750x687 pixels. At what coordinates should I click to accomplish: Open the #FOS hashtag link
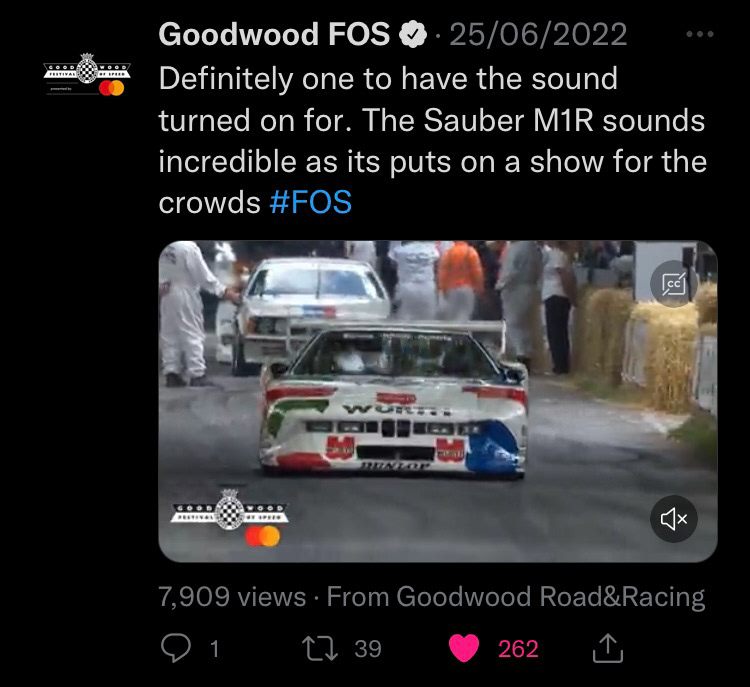(311, 202)
